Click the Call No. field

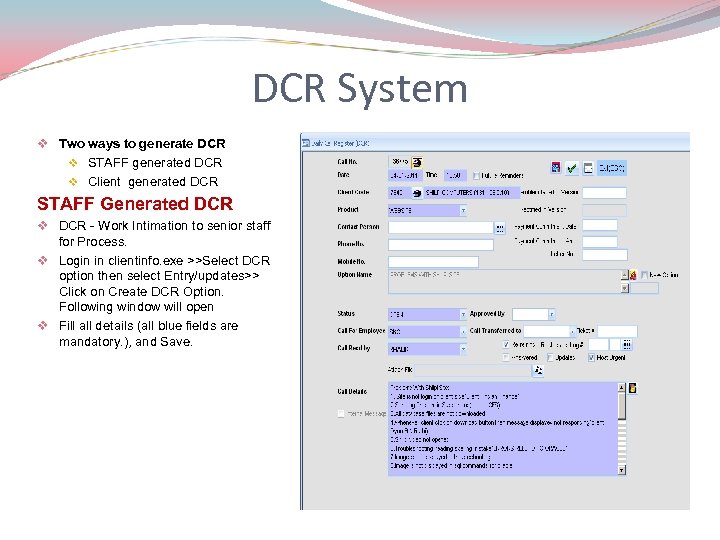click(x=399, y=162)
